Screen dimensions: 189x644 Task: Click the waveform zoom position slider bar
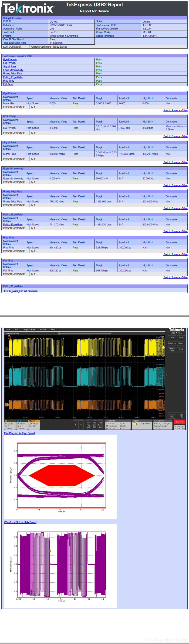85,333
